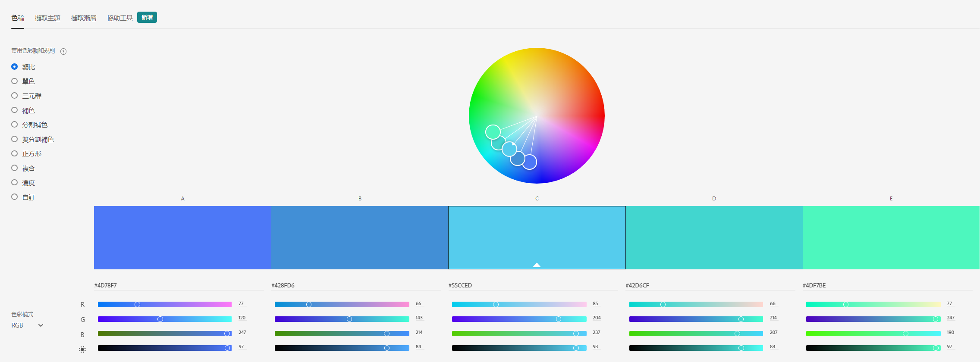980x362 pixels.
Task: Click the help icon beside 套用色彩調和規則
Action: [63, 51]
